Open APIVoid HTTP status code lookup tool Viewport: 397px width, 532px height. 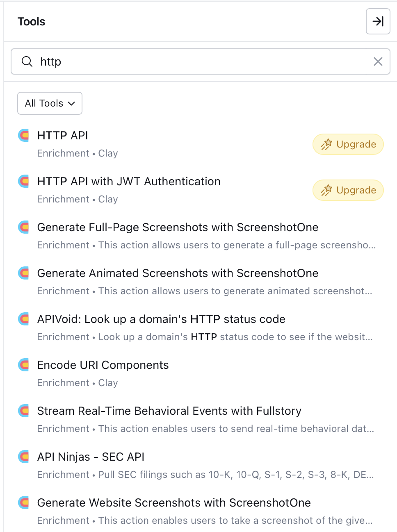point(161,319)
